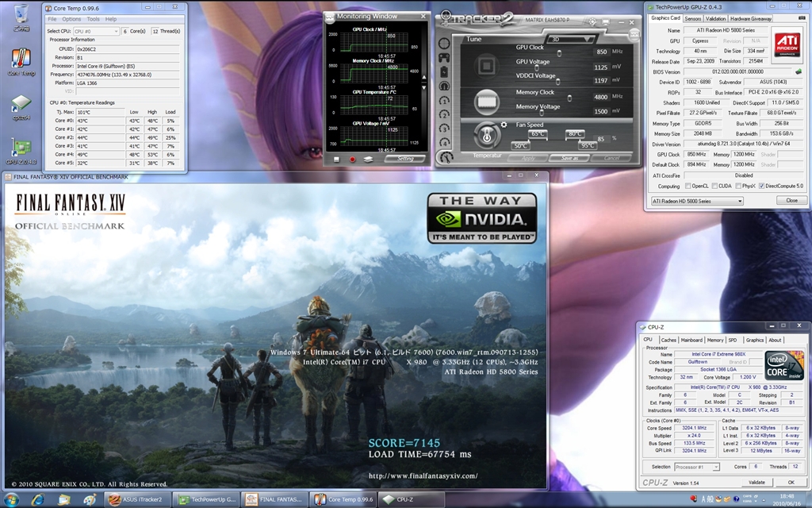Open the Options menu in Core Temp

point(71,19)
